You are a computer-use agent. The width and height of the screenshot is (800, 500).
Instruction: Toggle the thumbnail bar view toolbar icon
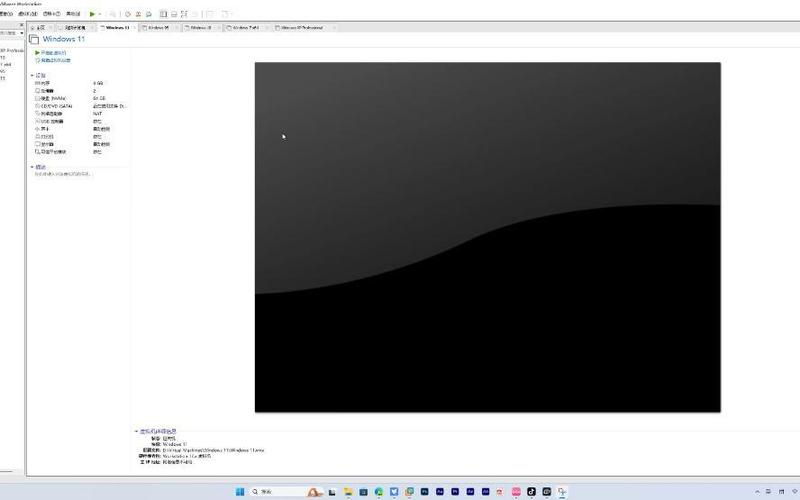point(173,14)
